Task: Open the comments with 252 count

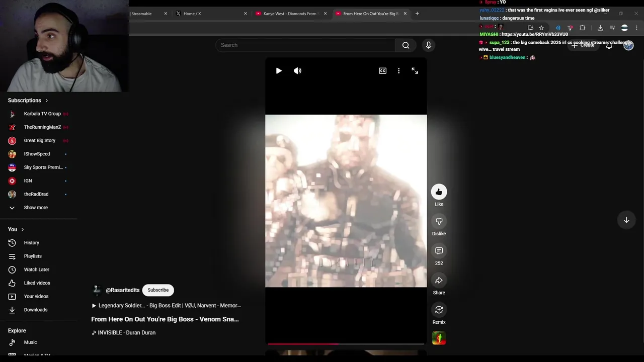Action: 439,250
